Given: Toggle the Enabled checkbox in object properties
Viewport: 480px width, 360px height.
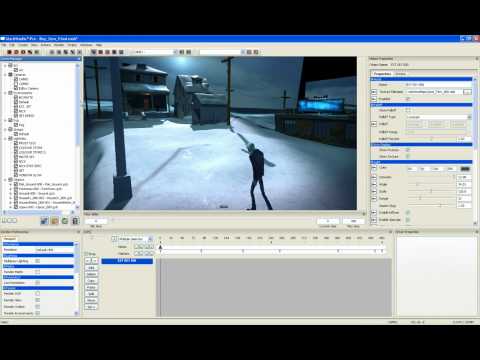Looking at the screenshot, I should point(408,99).
